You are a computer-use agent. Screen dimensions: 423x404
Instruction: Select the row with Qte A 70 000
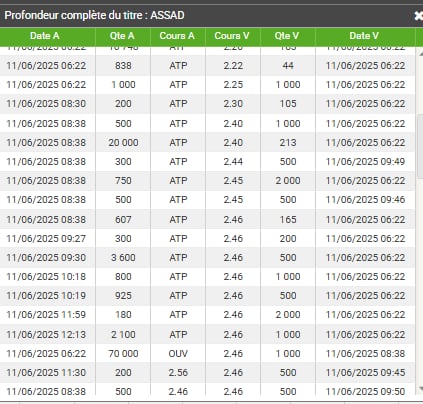207,354
